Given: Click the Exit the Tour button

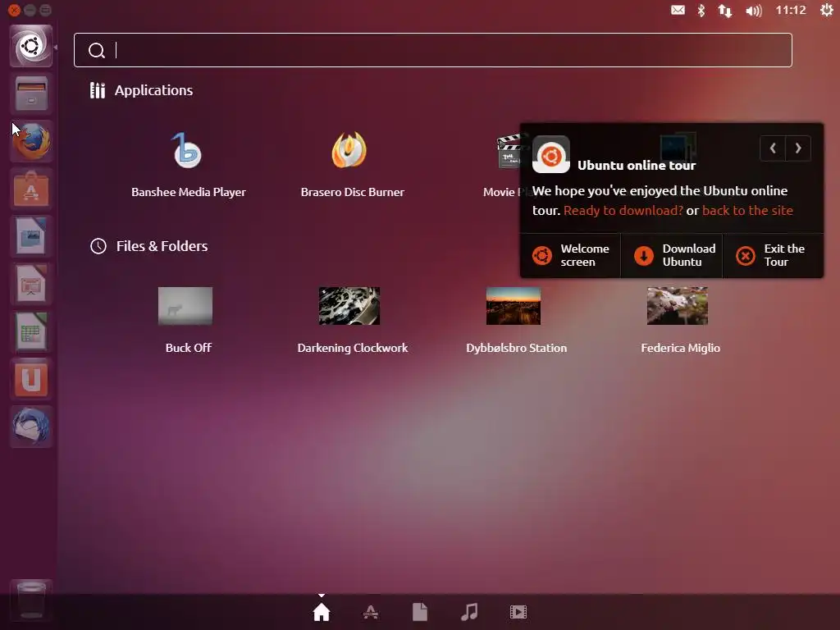Looking at the screenshot, I should point(773,256).
